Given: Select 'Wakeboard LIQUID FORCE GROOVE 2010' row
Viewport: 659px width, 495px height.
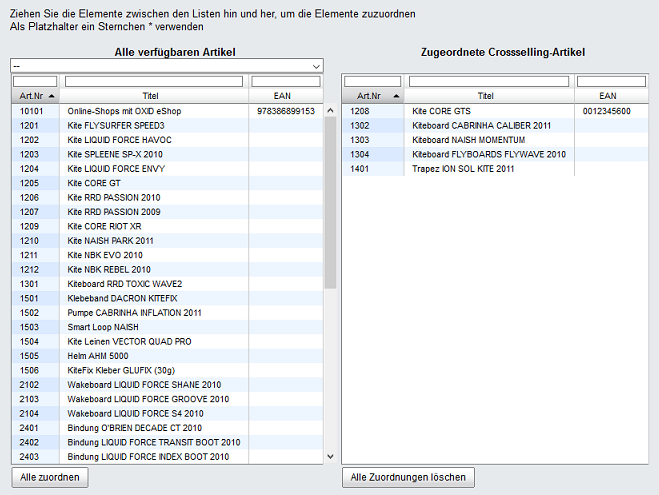Looking at the screenshot, I should (147, 399).
